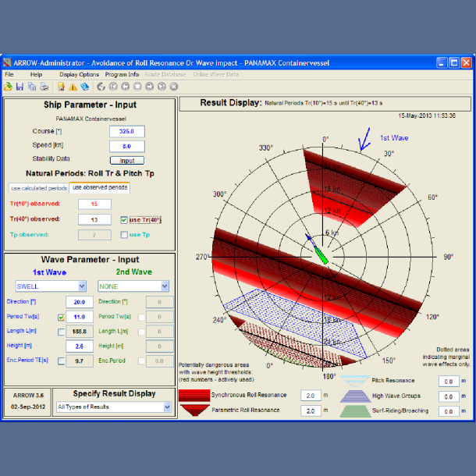Click the yellow warning triangle icon
476x476 pixels.
[x=73, y=87]
